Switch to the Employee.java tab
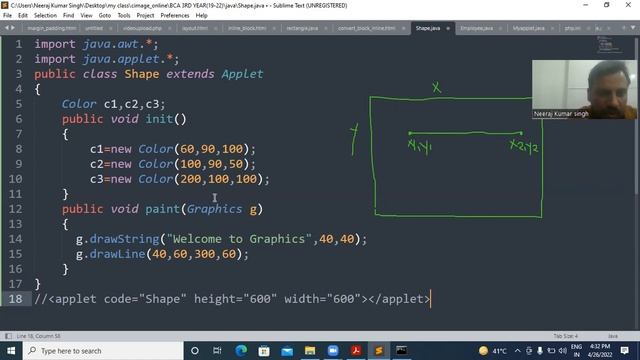The image size is (640, 360). click(x=476, y=28)
